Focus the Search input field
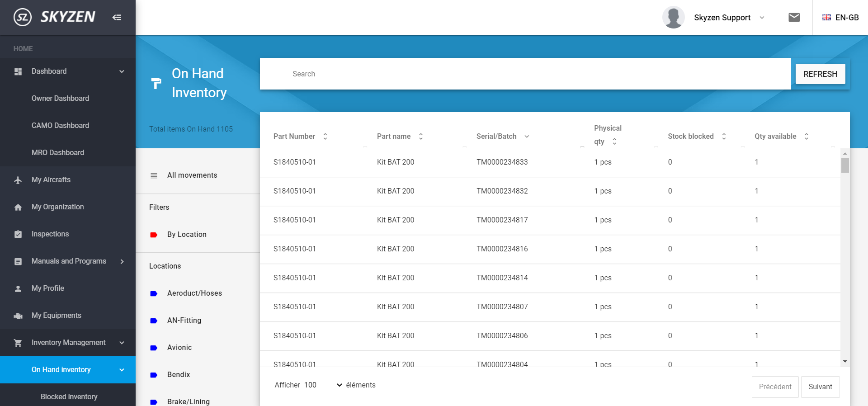Image resolution: width=868 pixels, height=406 pixels. (525, 74)
